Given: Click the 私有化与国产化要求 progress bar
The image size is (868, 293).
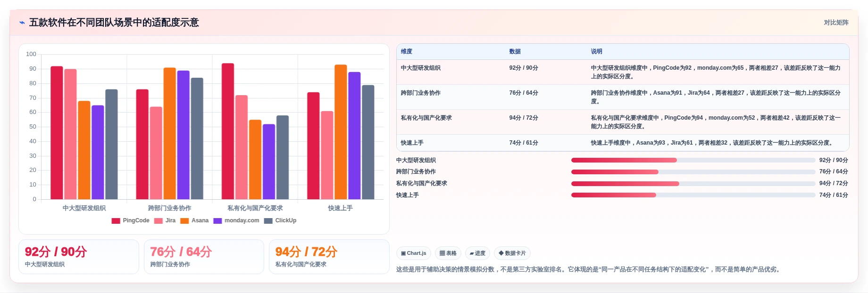Looking at the screenshot, I should click(693, 184).
